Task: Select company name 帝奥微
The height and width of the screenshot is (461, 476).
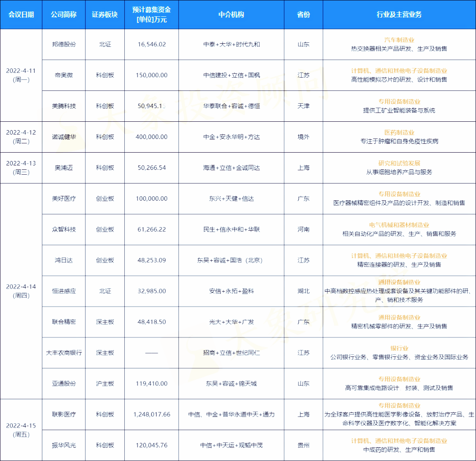Action: [64, 75]
